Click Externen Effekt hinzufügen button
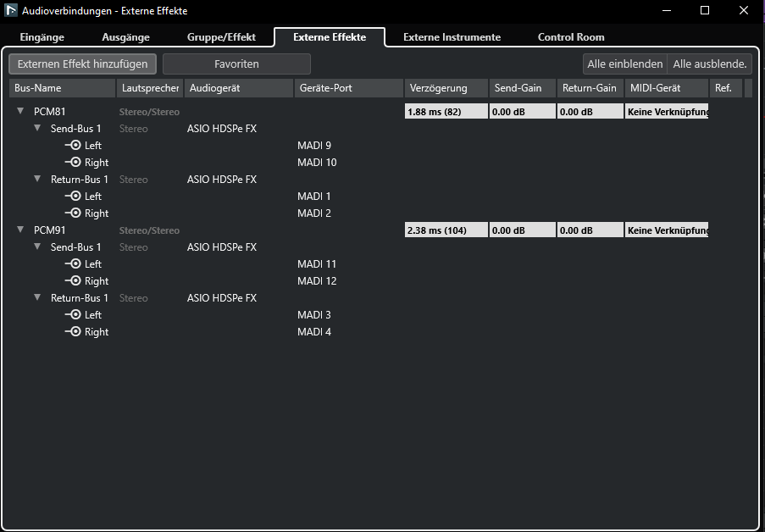Viewport: 765px width, 532px height. [x=82, y=64]
